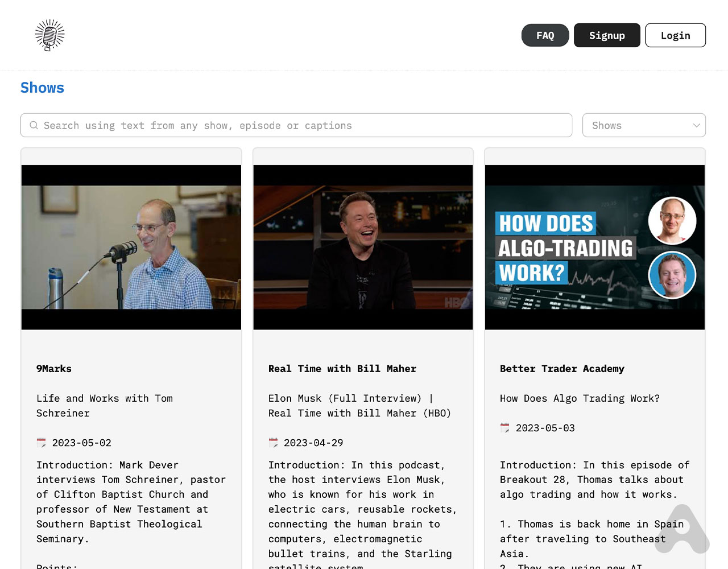Open the Shows filter dropdown
Image resolution: width=728 pixels, height=569 pixels.
(x=643, y=125)
